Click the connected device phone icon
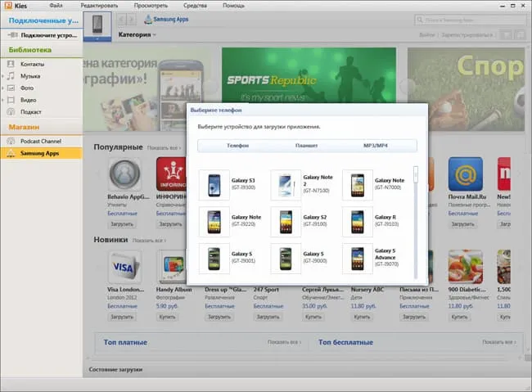532x392 pixels. [97, 26]
